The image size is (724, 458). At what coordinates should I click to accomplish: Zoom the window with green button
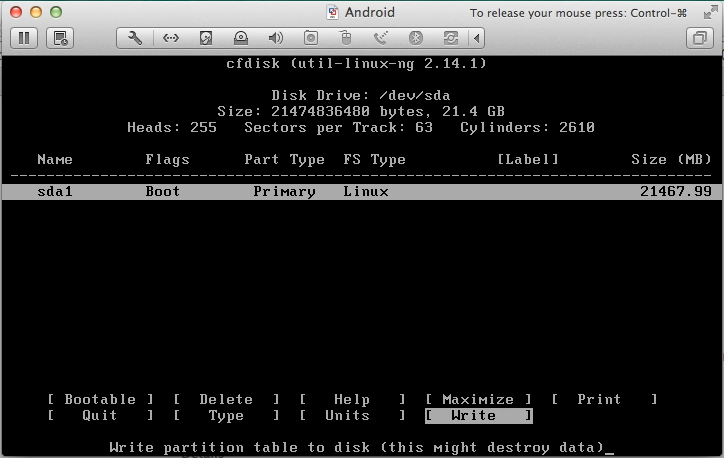click(x=56, y=12)
